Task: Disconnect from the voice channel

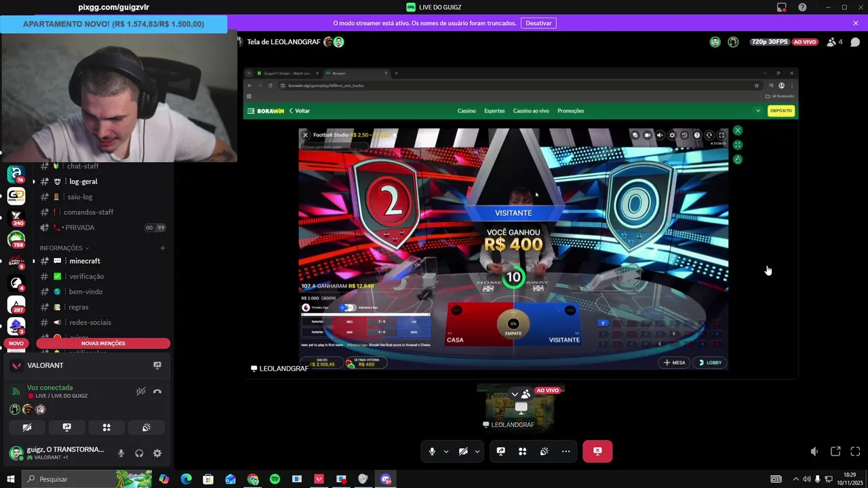Action: tap(157, 391)
